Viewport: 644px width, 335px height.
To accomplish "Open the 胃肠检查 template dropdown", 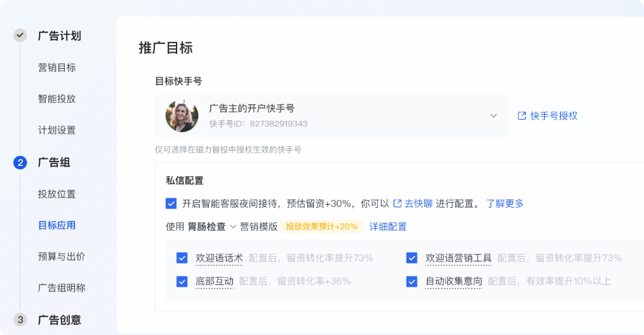I will (212, 226).
